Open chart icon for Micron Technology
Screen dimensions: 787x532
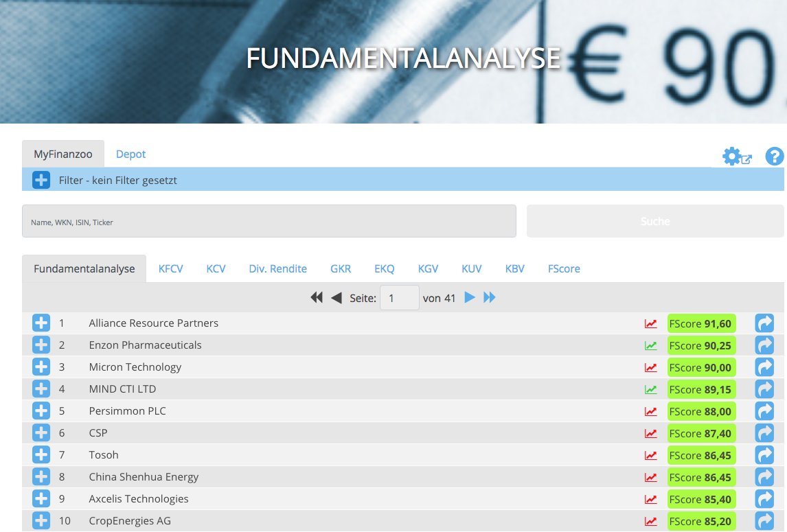pos(650,368)
